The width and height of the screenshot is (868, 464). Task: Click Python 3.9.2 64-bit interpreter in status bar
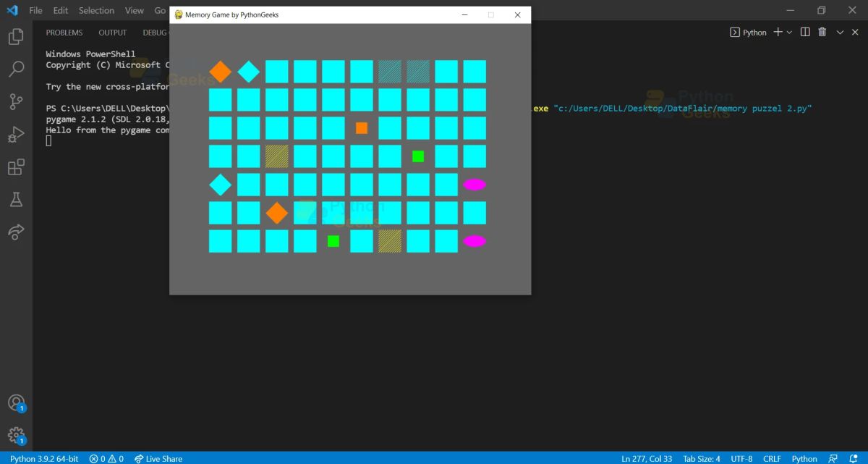click(44, 458)
